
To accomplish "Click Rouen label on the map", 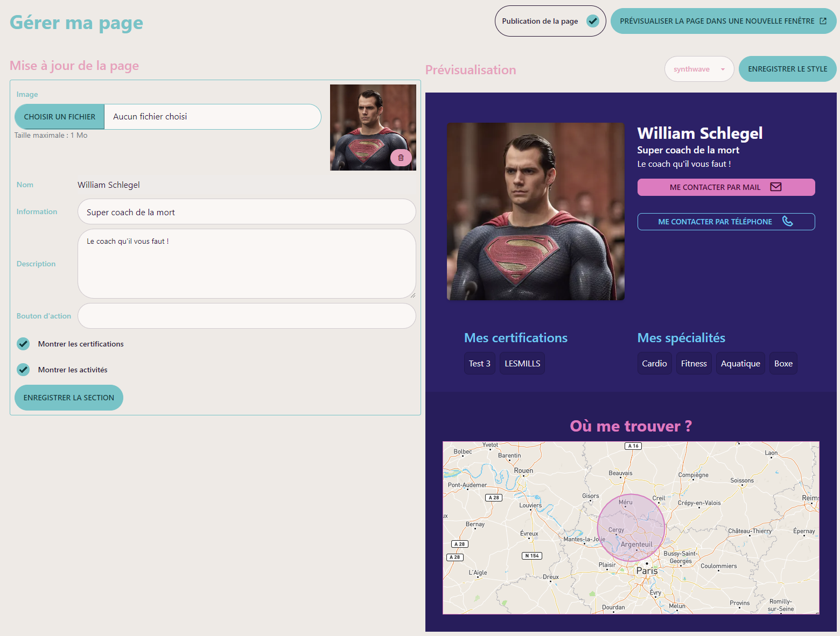I will [523, 470].
